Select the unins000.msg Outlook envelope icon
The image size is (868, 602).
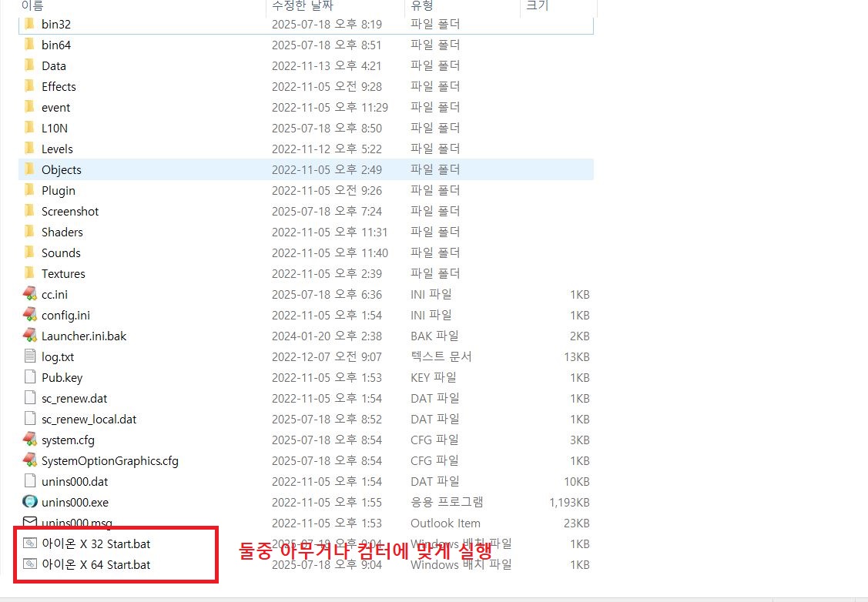tap(30, 522)
